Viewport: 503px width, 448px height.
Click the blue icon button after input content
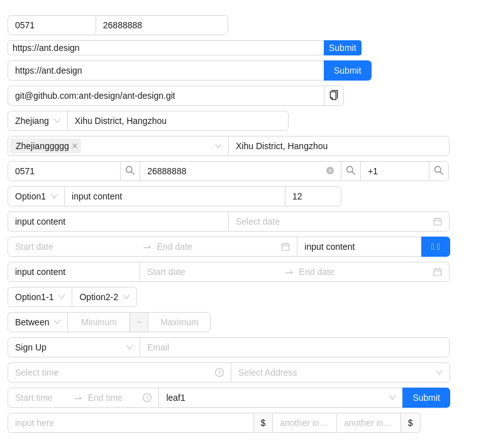tap(435, 247)
